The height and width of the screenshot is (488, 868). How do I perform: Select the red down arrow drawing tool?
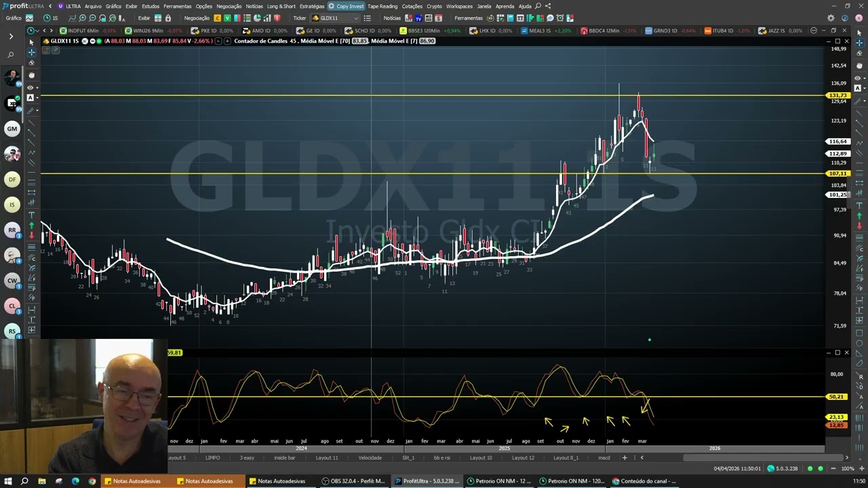pos(31,235)
